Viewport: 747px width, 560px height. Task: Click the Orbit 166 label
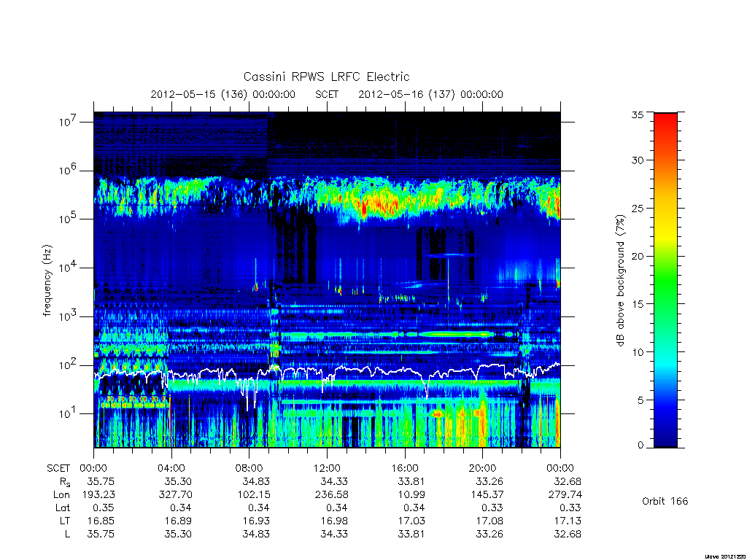665,501
